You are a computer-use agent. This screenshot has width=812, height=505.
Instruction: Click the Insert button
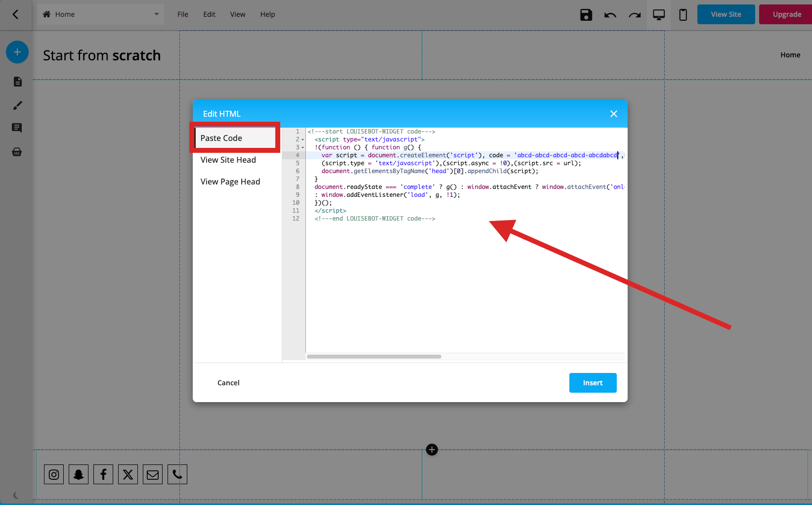point(593,383)
